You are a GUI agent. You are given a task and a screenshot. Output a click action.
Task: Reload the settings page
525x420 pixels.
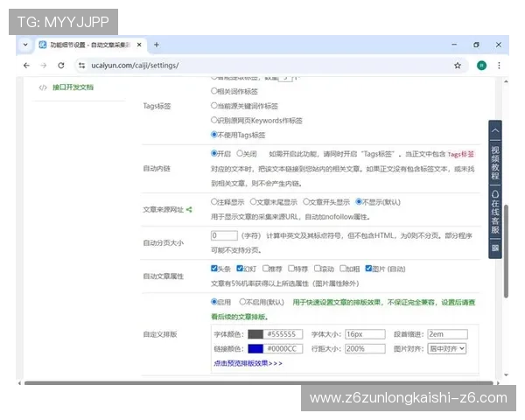click(x=61, y=66)
